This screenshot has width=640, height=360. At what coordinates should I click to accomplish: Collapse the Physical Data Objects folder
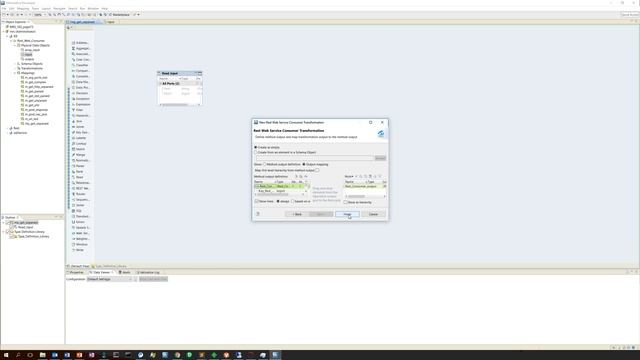click(15, 45)
